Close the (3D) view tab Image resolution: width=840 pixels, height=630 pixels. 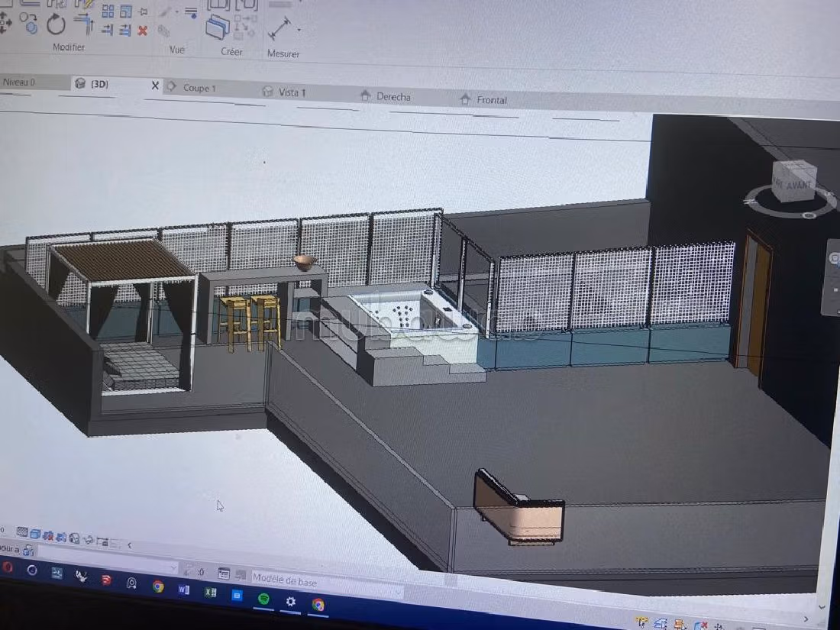155,86
